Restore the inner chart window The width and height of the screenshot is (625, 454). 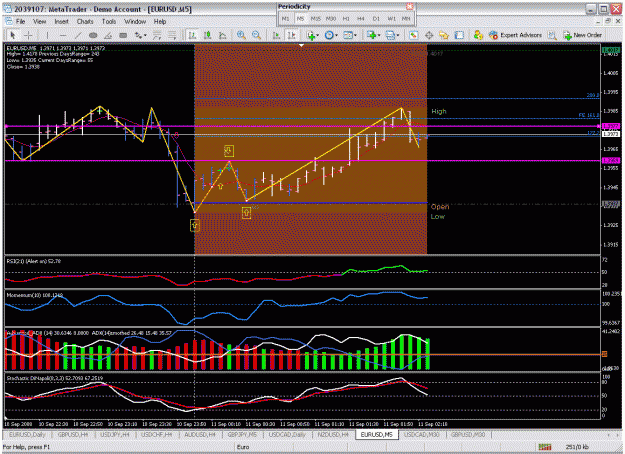coord(608,21)
